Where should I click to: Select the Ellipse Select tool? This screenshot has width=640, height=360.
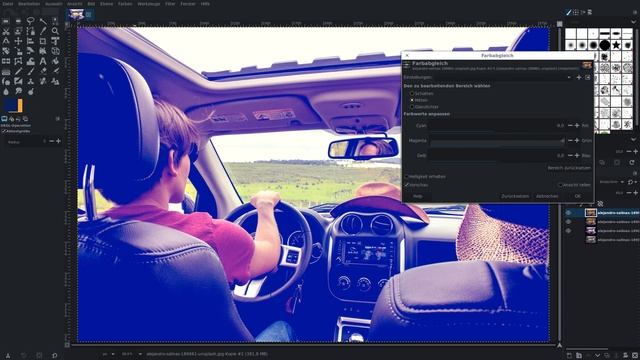18,21
